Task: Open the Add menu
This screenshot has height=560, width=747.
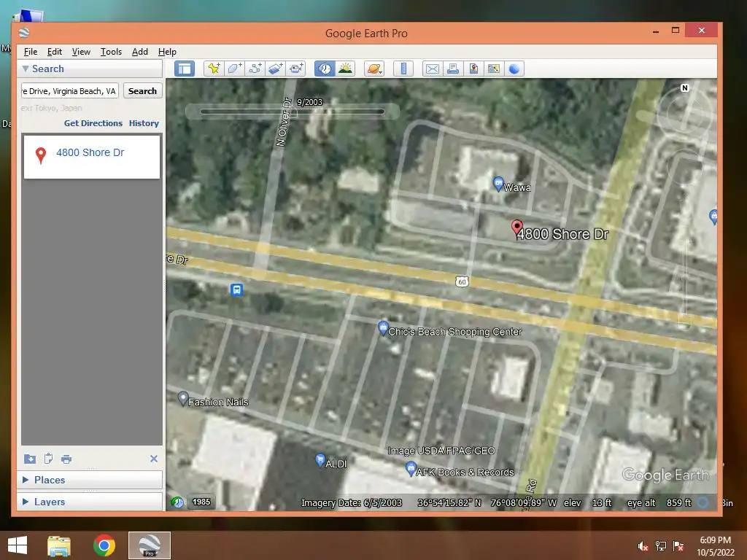Action: tap(139, 52)
